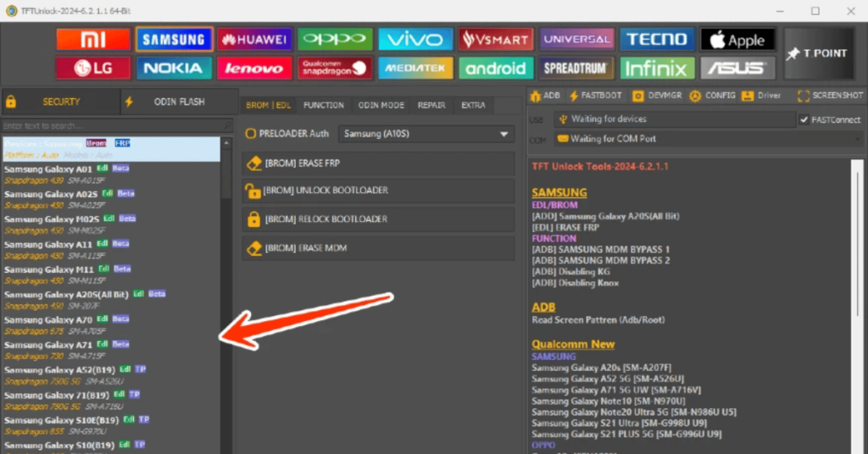Switch to the ODIN FLASH tab
The image size is (868, 454).
[180, 102]
